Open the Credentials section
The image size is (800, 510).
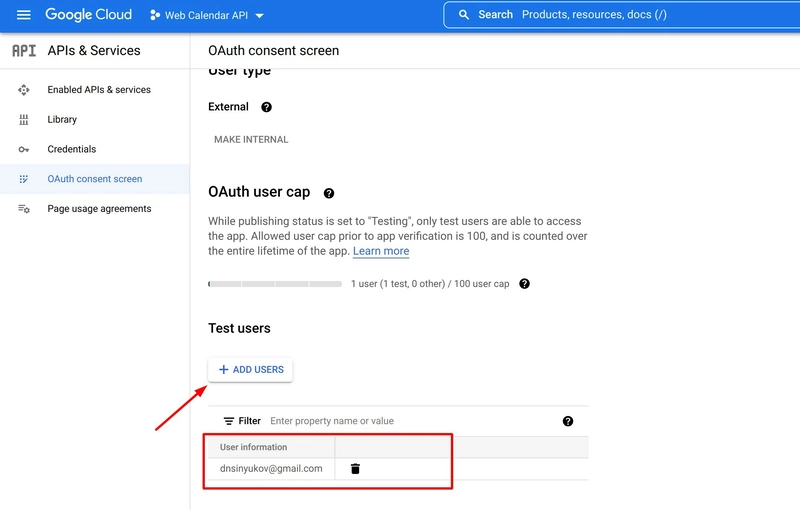[x=72, y=149]
